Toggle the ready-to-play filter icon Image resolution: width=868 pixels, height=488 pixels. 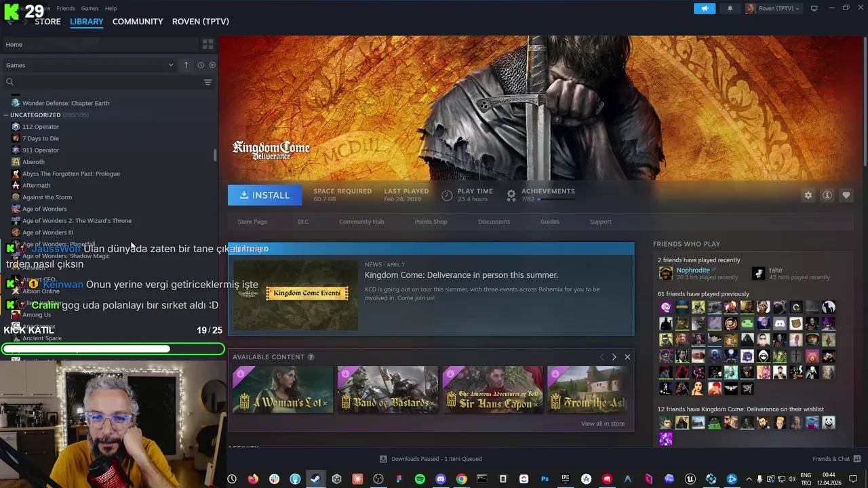[212, 65]
